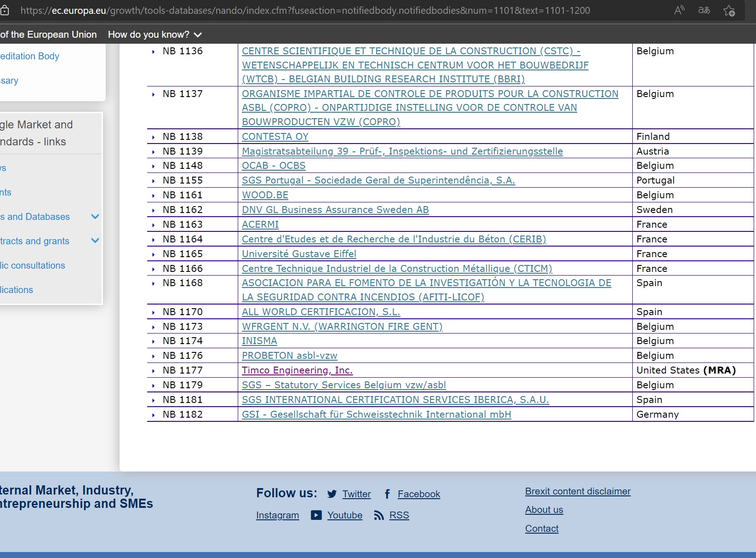Expand the How do you know? dropdown
This screenshot has height=558, width=756.
[155, 35]
